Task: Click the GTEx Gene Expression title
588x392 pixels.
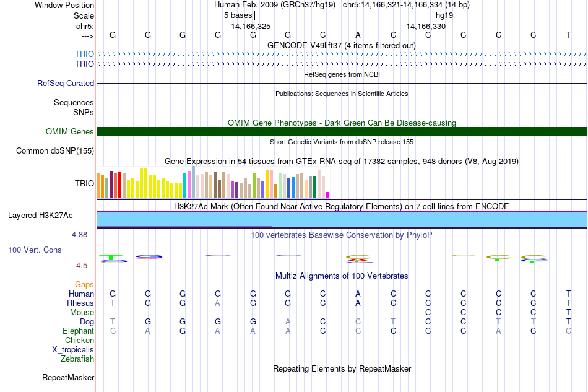Action: 342,161
